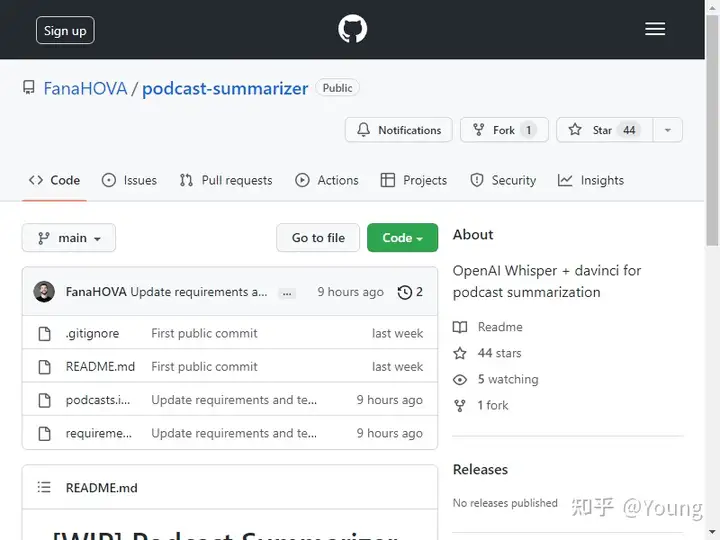Open the Insights tab
Screen dimensions: 720x540
(x=591, y=180)
